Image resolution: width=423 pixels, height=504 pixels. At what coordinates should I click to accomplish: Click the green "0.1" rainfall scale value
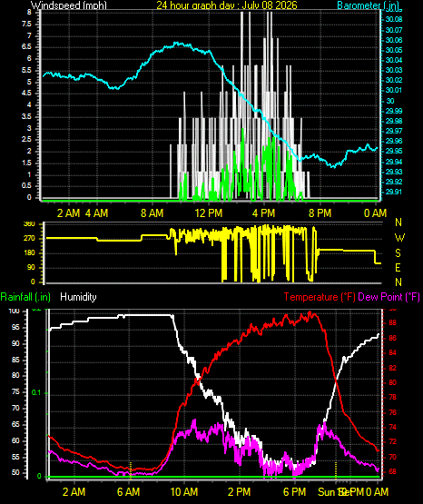[x=36, y=393]
